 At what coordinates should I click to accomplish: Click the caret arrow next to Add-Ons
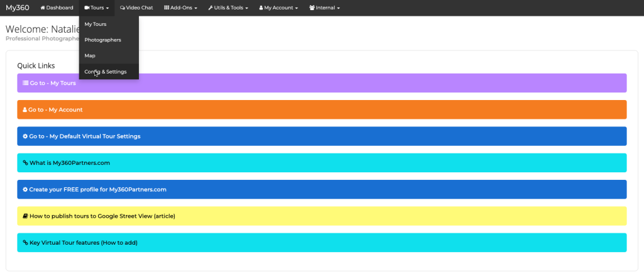coord(196,8)
